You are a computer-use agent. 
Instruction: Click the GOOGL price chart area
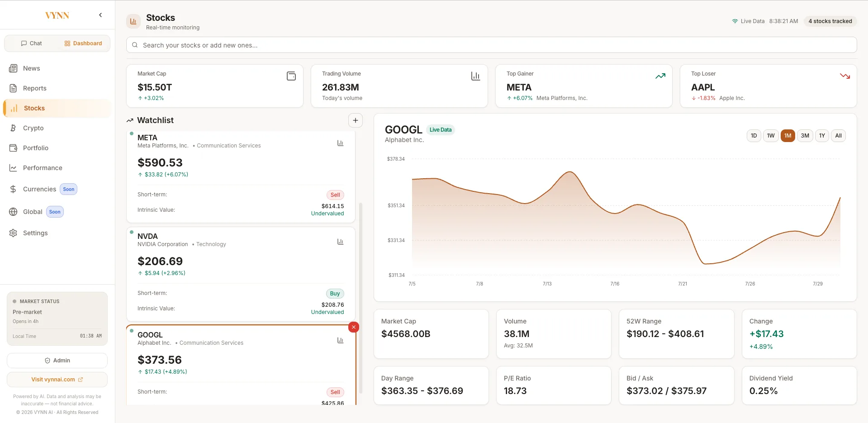[626, 217]
